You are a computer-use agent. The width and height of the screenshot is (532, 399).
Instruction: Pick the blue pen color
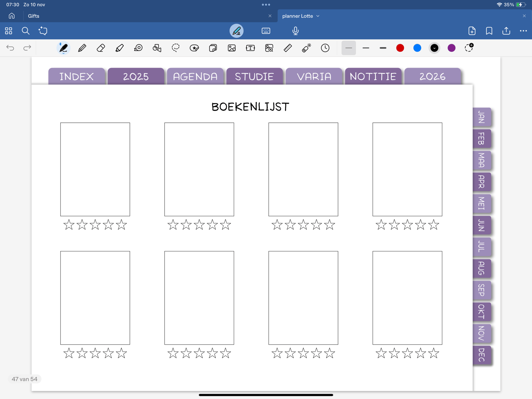click(417, 48)
